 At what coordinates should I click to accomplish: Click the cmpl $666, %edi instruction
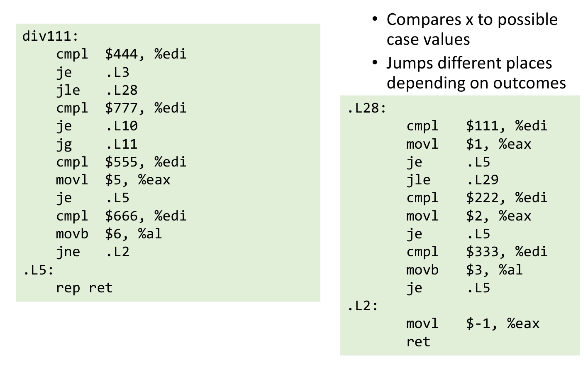tap(121, 216)
